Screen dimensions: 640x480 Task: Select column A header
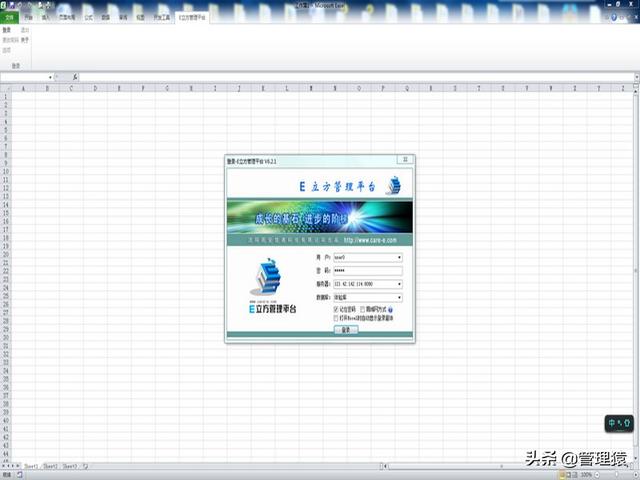click(x=23, y=88)
